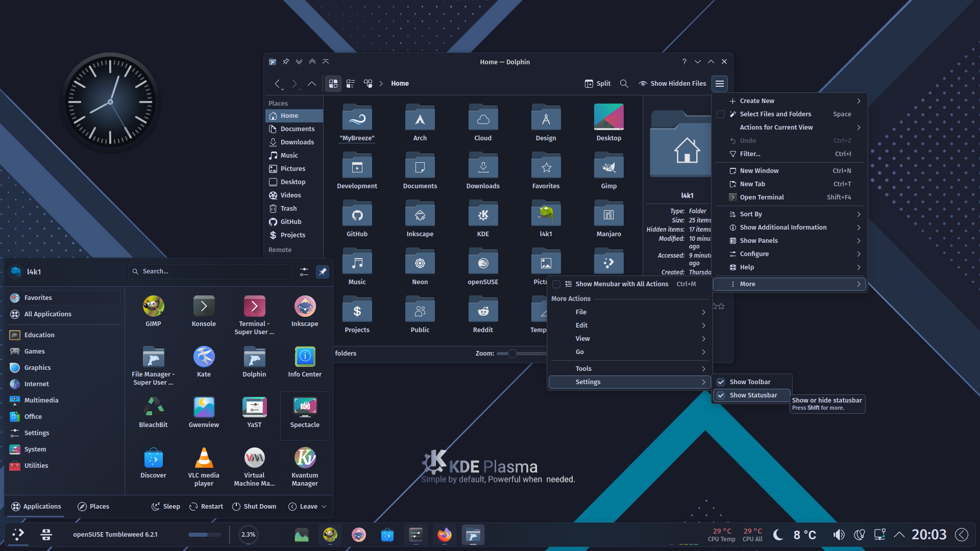This screenshot has height=551, width=980.
Task: Enable Show Menubar with All Actions
Action: (629, 284)
